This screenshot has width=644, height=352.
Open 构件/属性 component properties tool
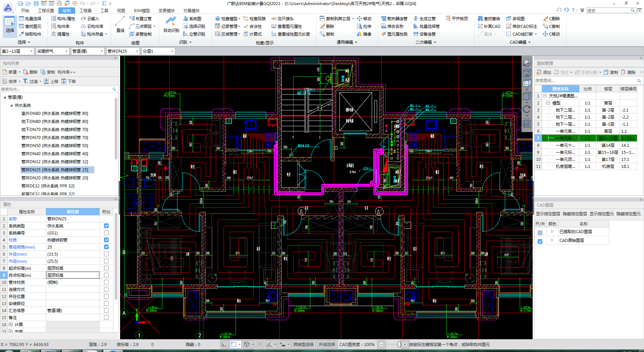[63, 19]
